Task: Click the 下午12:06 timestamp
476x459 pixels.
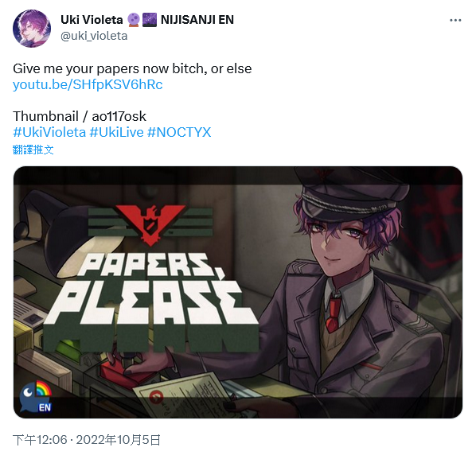Action: coord(40,440)
